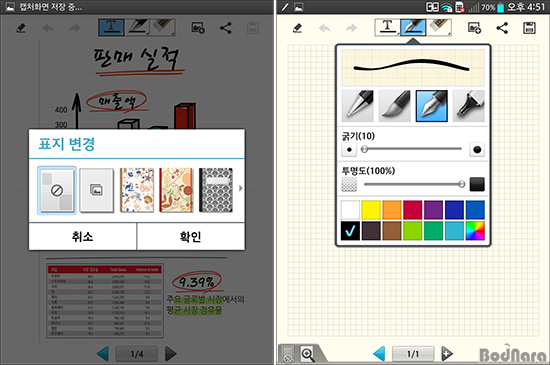Adjust the opacity slider (투명도)

415,184
